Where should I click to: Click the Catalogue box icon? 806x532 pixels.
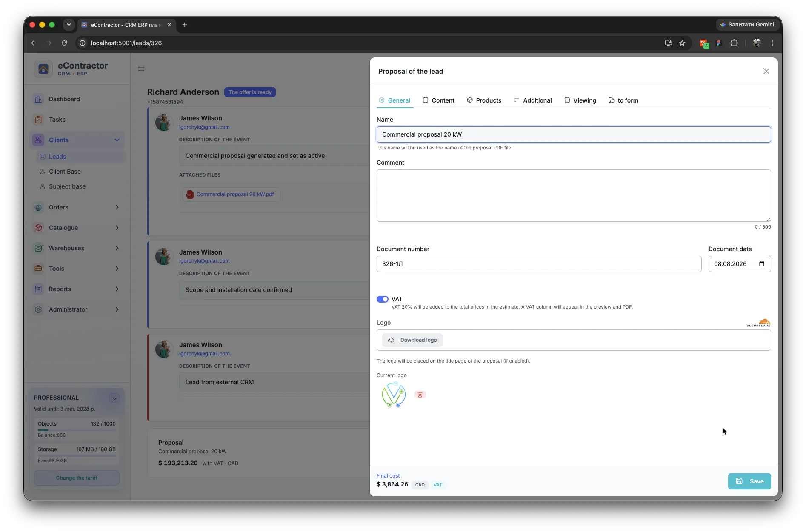[38, 228]
